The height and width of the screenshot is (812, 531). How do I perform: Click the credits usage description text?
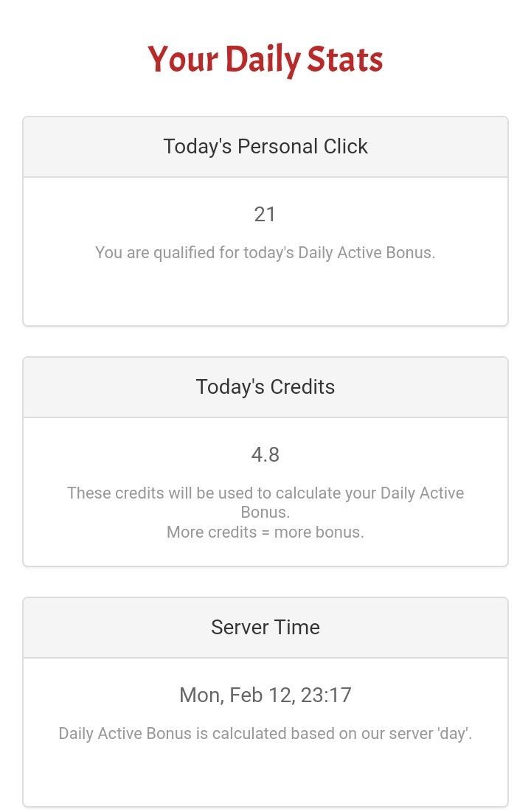[x=265, y=502]
